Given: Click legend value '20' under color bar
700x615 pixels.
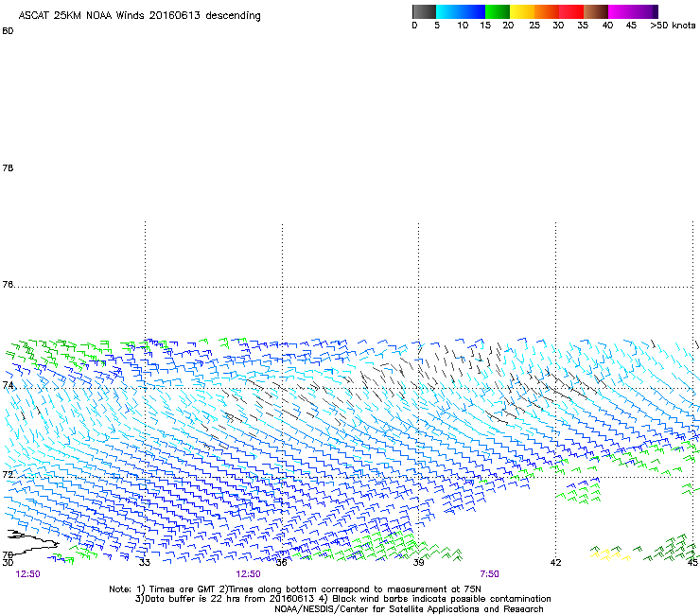Looking at the screenshot, I should (x=508, y=26).
